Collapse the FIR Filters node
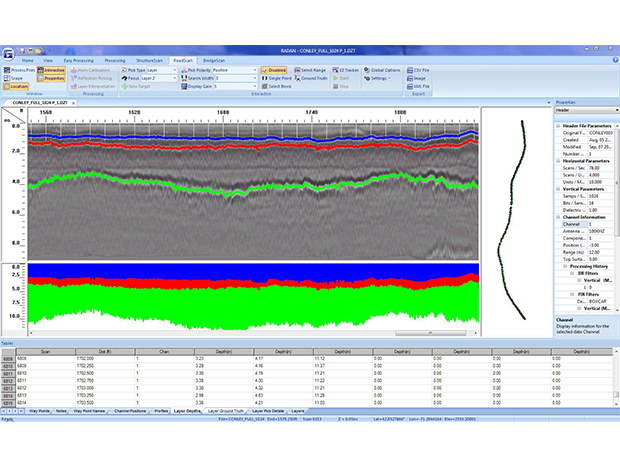This screenshot has height=466, width=620. click(x=572, y=294)
